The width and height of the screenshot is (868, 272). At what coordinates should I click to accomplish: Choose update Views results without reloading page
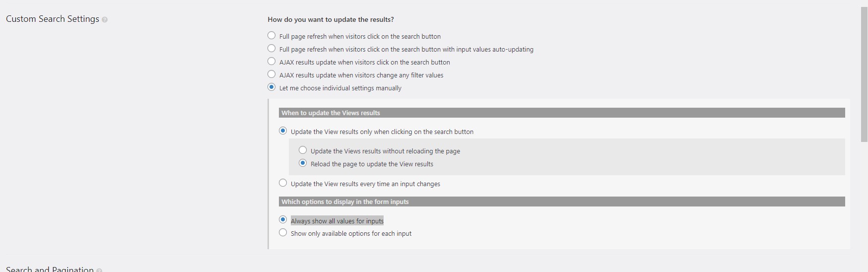[303, 150]
